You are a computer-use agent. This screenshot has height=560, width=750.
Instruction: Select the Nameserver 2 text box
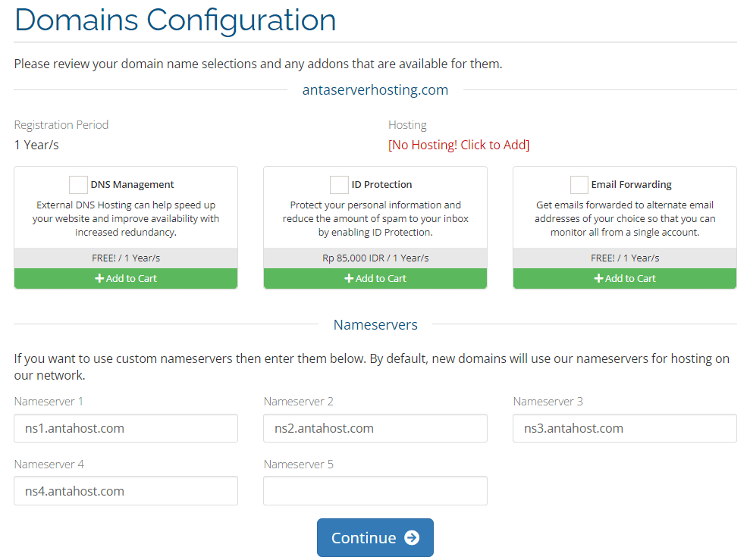(375, 428)
